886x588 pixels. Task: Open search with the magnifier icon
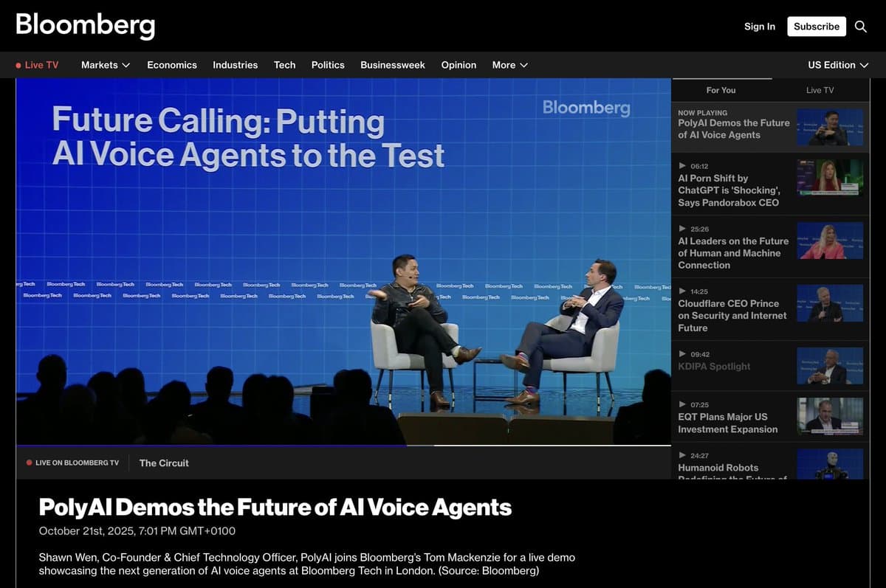point(861,27)
